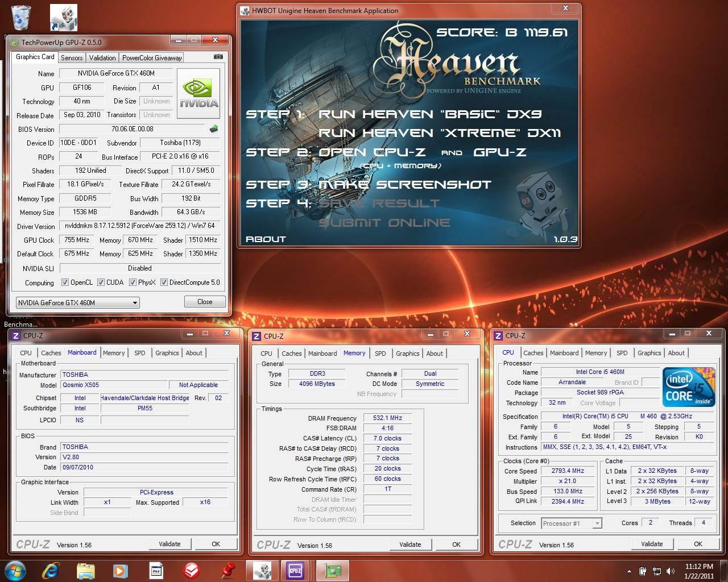
Task: Launch Internet Explorer from the taskbar
Action: [x=51, y=570]
